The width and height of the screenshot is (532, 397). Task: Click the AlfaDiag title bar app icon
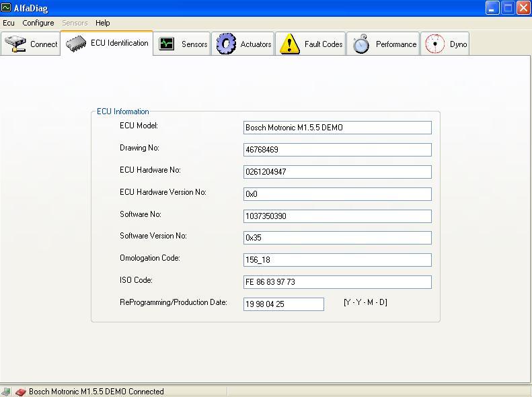point(6,7)
